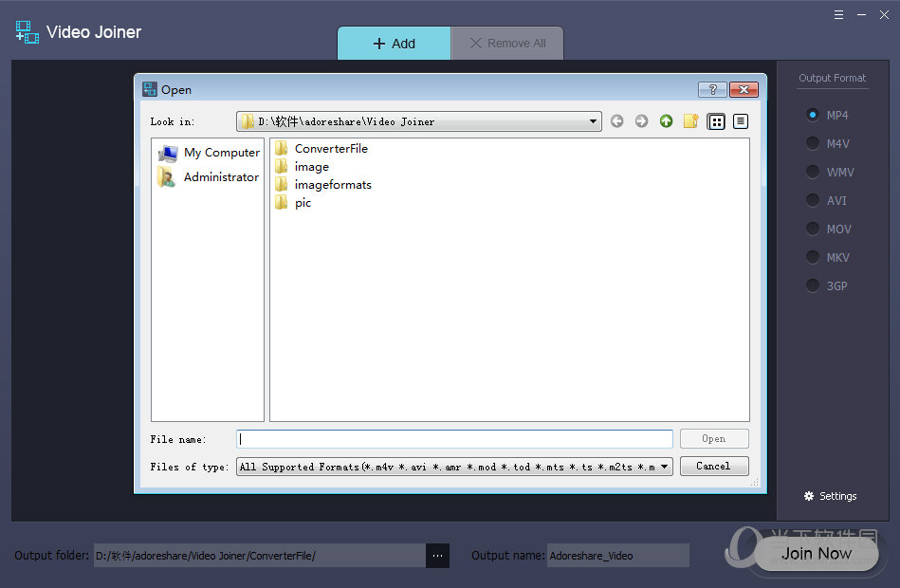Image resolution: width=900 pixels, height=588 pixels.
Task: Select 3GP output format
Action: tap(827, 285)
